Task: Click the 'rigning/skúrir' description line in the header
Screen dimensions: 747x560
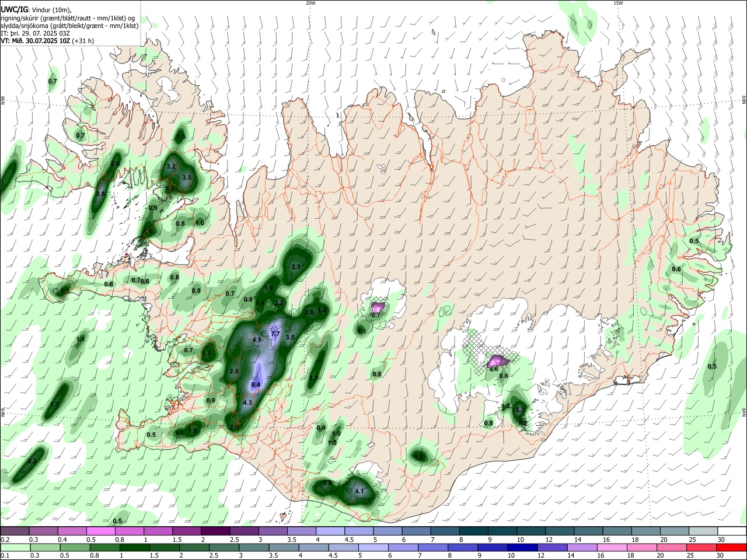Action: click(68, 18)
